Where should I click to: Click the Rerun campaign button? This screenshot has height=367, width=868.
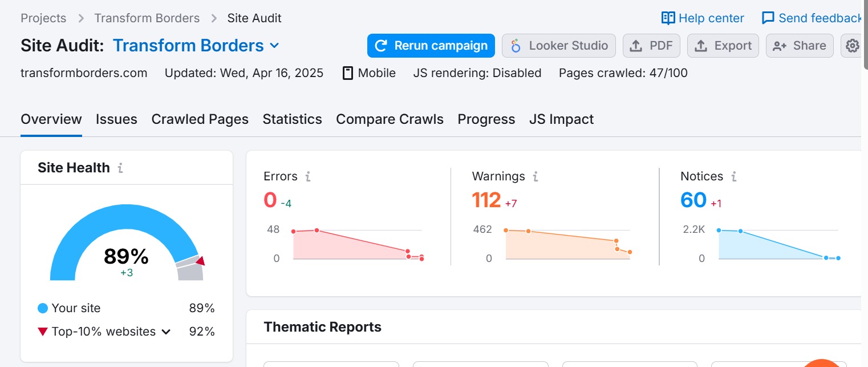coord(431,46)
